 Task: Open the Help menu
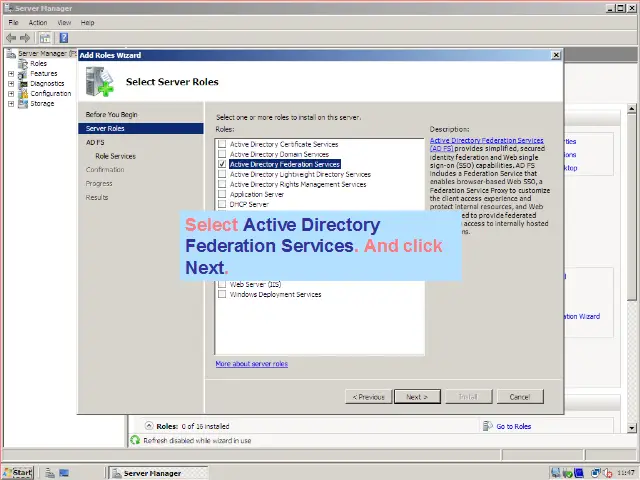[87, 22]
